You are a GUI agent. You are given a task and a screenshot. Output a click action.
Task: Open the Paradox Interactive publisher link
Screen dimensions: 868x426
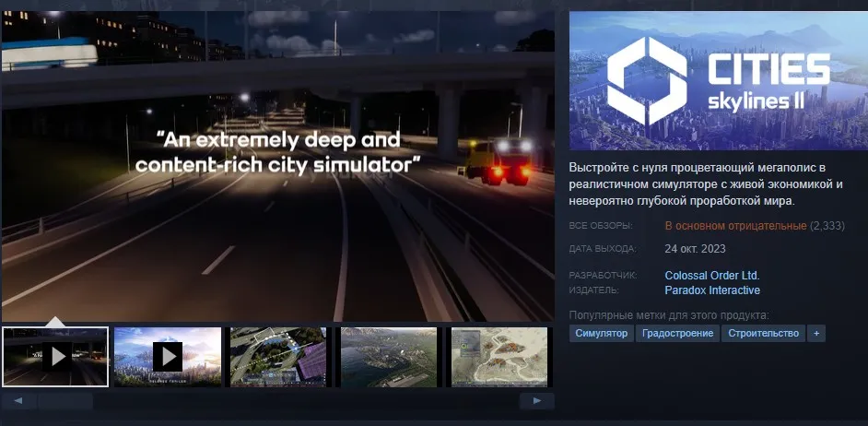(x=712, y=290)
